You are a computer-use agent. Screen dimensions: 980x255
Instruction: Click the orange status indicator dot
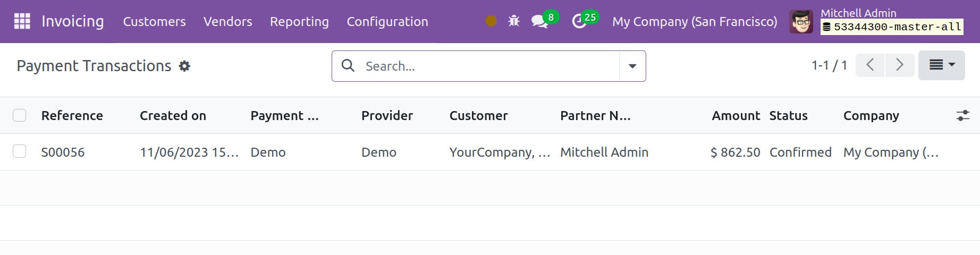[x=491, y=21]
